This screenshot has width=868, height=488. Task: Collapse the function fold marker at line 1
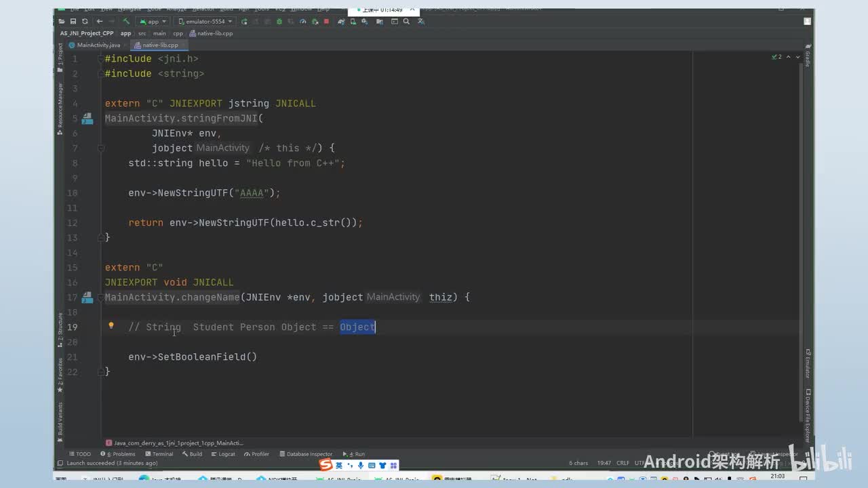tap(100, 59)
